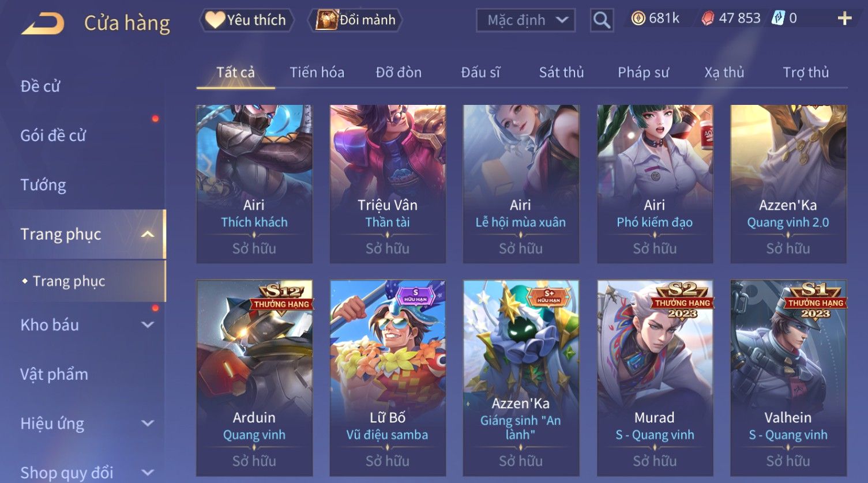The image size is (868, 483).
Task: Open the Mặc định sort dropdown
Action: coord(525,21)
